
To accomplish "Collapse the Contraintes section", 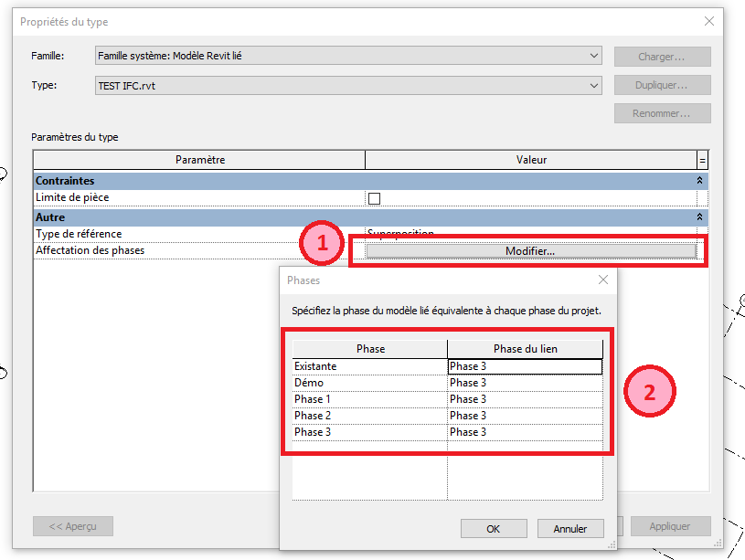I will (700, 181).
